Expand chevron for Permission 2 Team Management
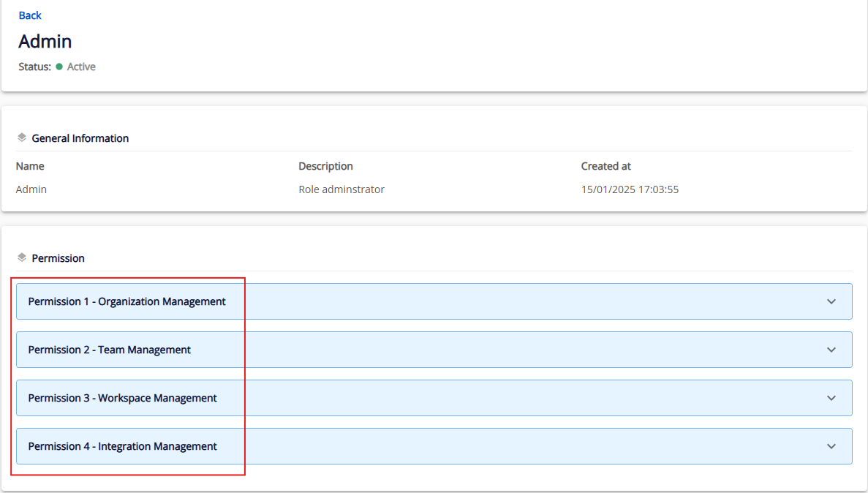The image size is (868, 493). (x=831, y=350)
